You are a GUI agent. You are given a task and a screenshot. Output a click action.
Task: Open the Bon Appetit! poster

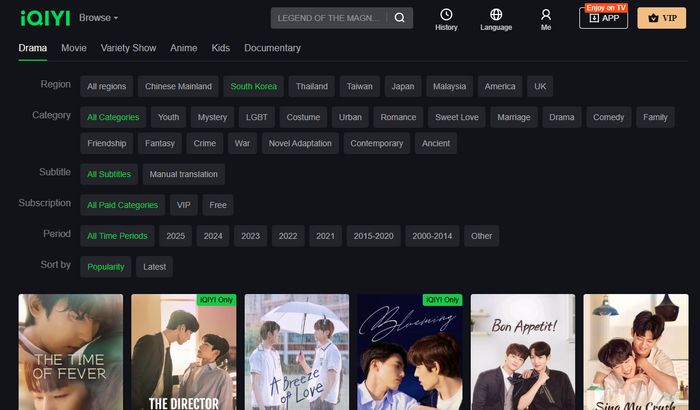coord(523,352)
